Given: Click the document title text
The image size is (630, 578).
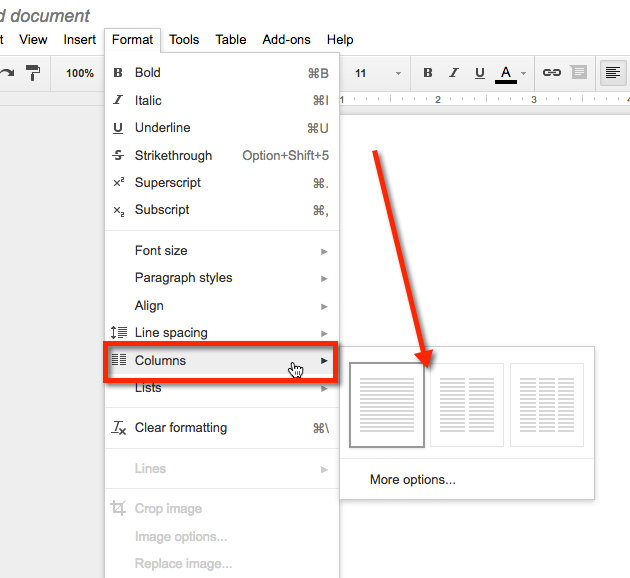Looking at the screenshot, I should coord(45,16).
